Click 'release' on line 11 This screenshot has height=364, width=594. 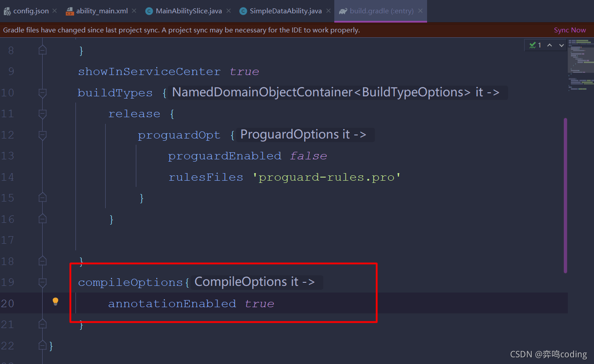[134, 114]
